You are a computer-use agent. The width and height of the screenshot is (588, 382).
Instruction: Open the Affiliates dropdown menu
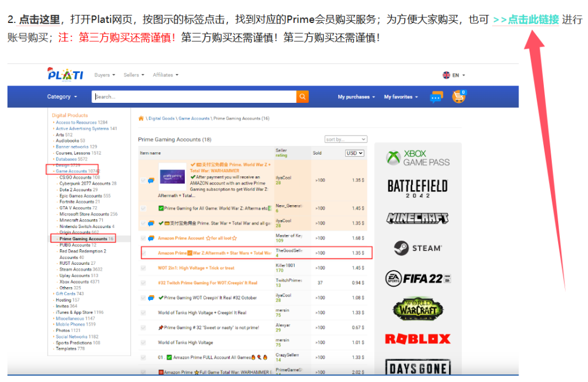(165, 75)
